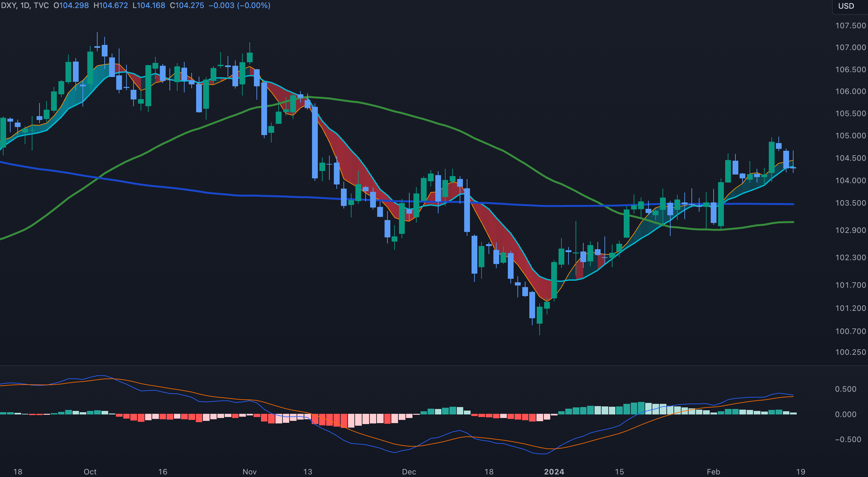Viewport: 868px width, 477px height.
Task: Click the 105.000 price axis label
Action: 850,136
